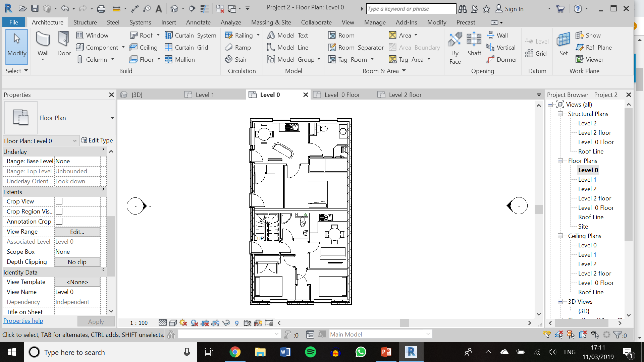Open the Floor Plan type selector dropdown
The width and height of the screenshot is (644, 362).
[112, 118]
